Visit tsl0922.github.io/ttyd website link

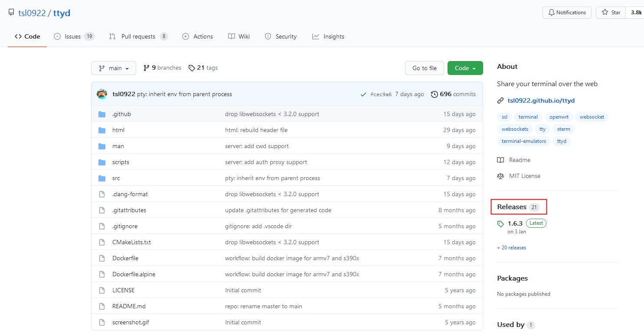541,100
